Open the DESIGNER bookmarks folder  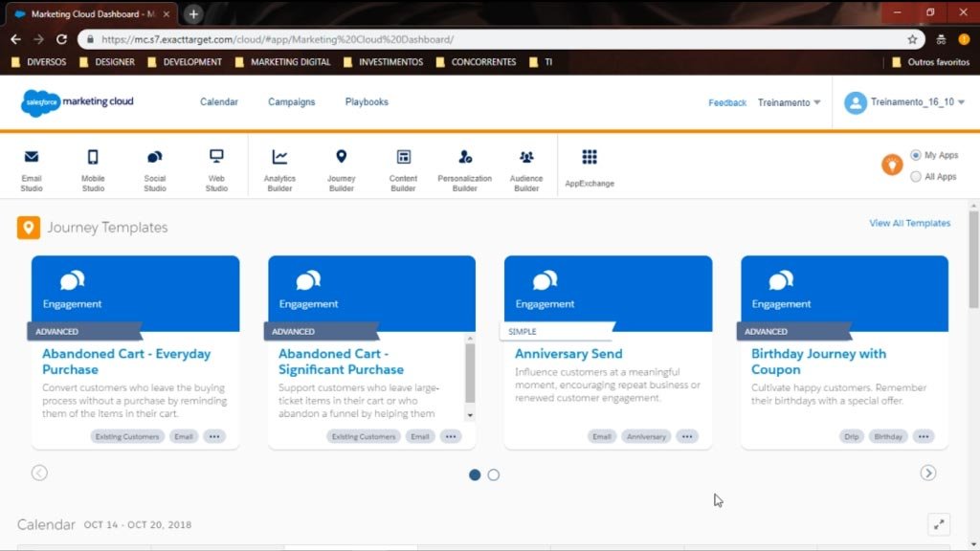tap(107, 62)
